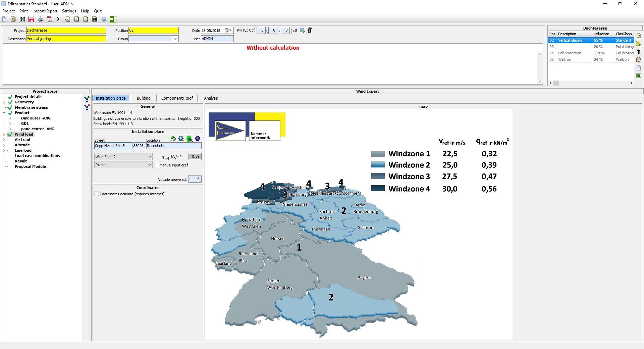This screenshot has height=349, width=644.
Task: Switch to the Building tab
Action: 144,98
